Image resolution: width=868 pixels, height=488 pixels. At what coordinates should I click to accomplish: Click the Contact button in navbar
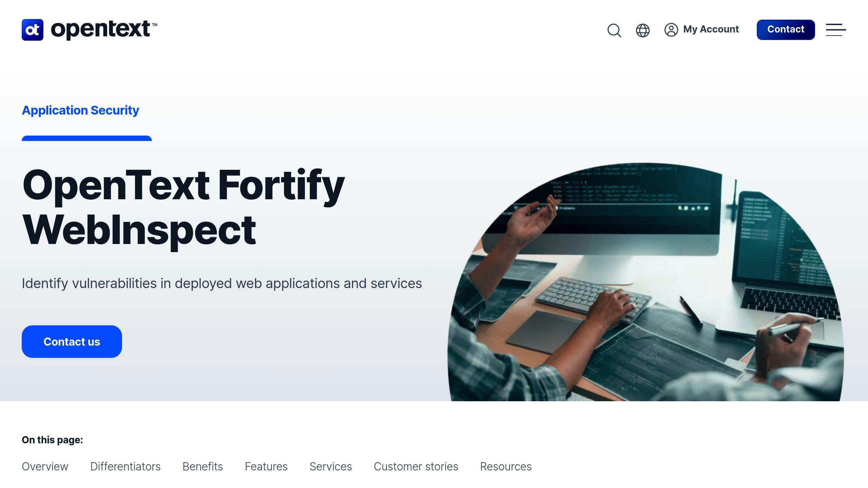click(x=786, y=29)
